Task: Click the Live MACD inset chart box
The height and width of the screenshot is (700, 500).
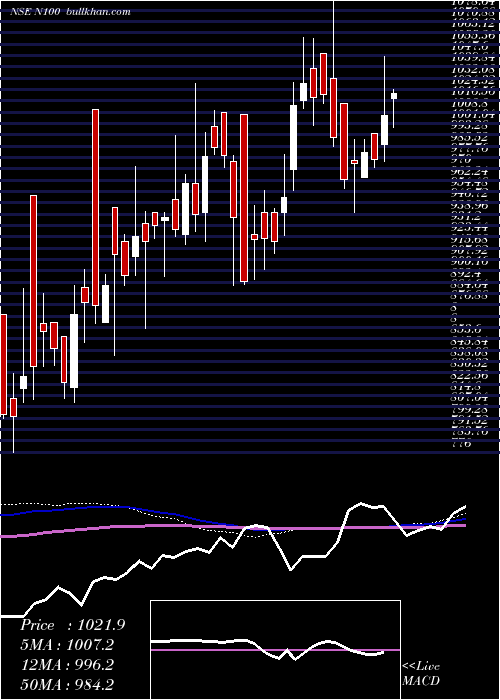Action: (275, 650)
